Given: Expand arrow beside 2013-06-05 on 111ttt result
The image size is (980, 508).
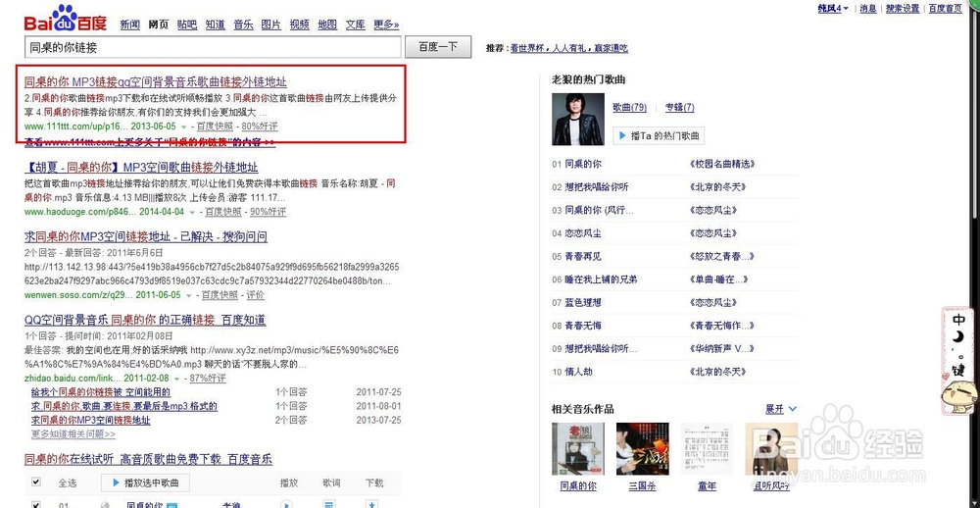Looking at the screenshot, I should tap(184, 127).
